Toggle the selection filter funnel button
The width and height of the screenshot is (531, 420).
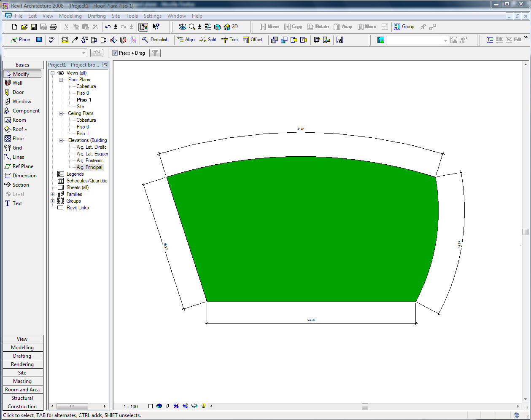pyautogui.click(x=155, y=53)
